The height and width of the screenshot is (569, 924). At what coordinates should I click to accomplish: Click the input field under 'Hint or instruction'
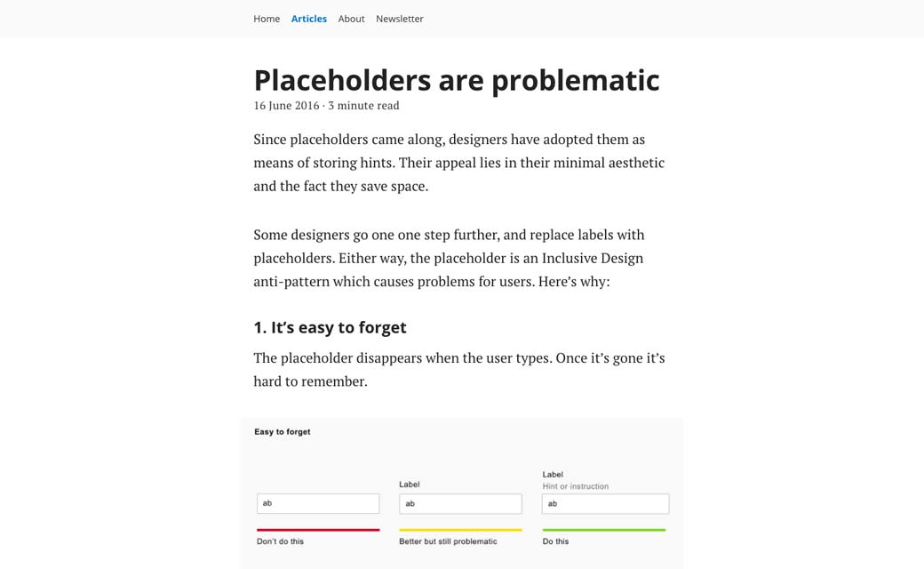605,503
